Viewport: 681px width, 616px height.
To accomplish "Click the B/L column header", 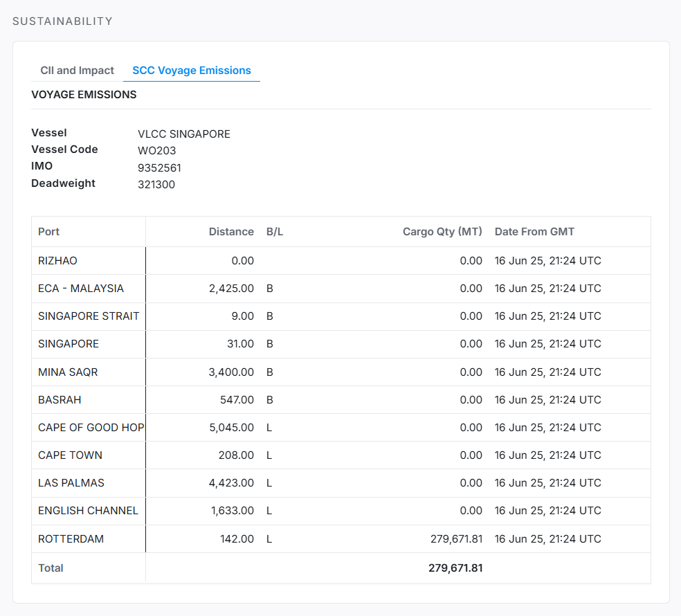I will (275, 232).
